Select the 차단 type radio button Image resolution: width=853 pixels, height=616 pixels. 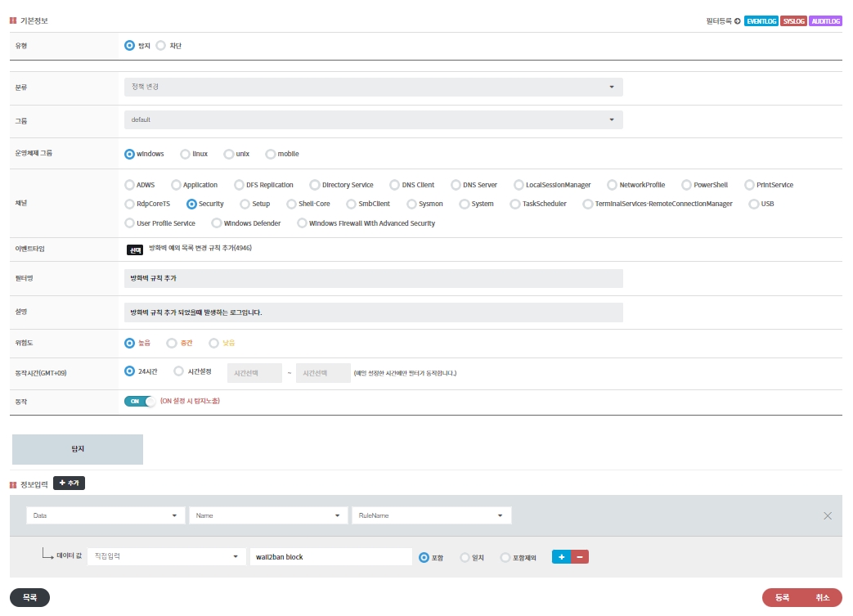click(x=161, y=46)
